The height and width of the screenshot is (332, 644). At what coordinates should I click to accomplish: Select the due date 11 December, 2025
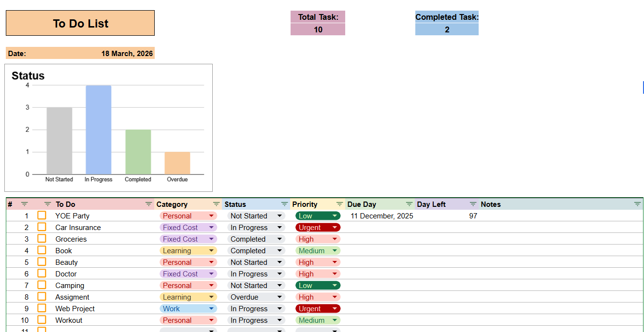click(x=382, y=216)
